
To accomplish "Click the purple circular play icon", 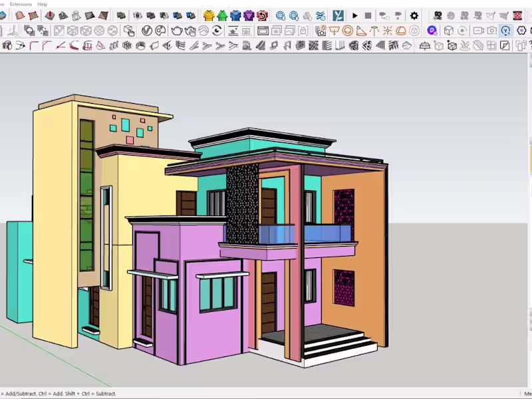I will pos(432,31).
